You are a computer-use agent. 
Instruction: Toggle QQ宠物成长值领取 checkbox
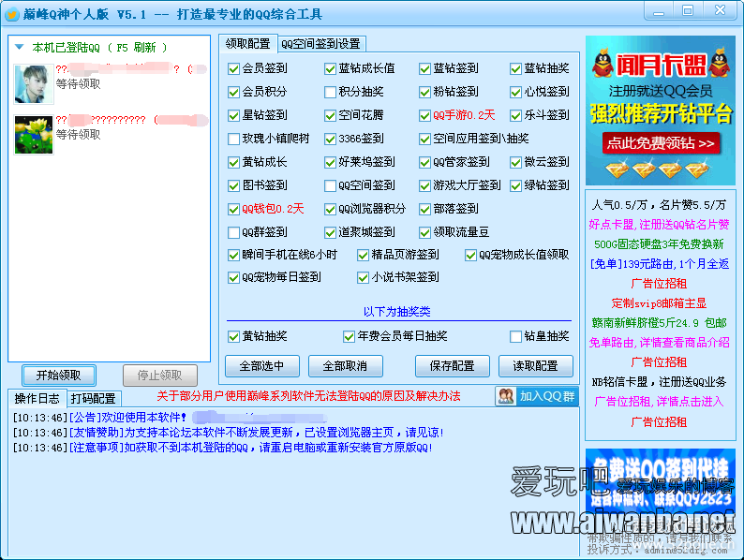coord(470,256)
